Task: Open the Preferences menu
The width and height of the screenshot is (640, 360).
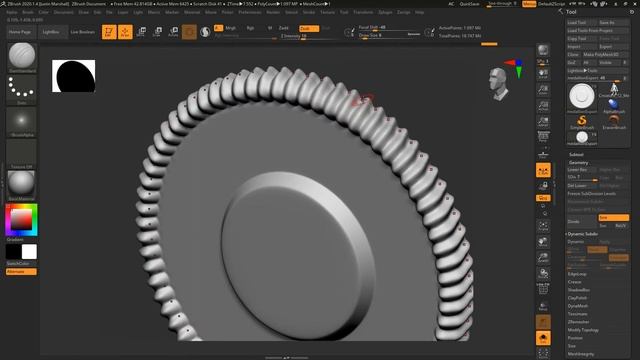Action: pyautogui.click(x=250, y=12)
